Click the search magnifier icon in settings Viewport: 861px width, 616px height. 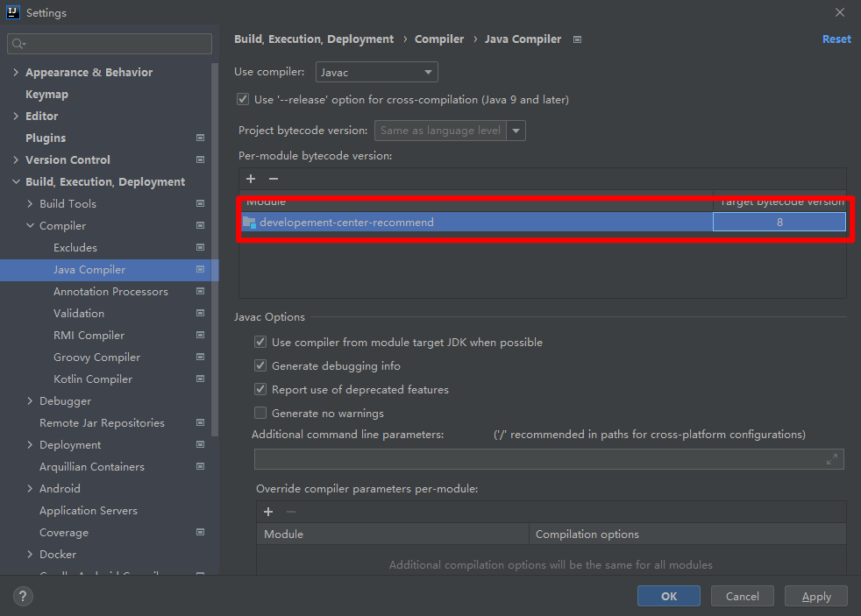18,44
